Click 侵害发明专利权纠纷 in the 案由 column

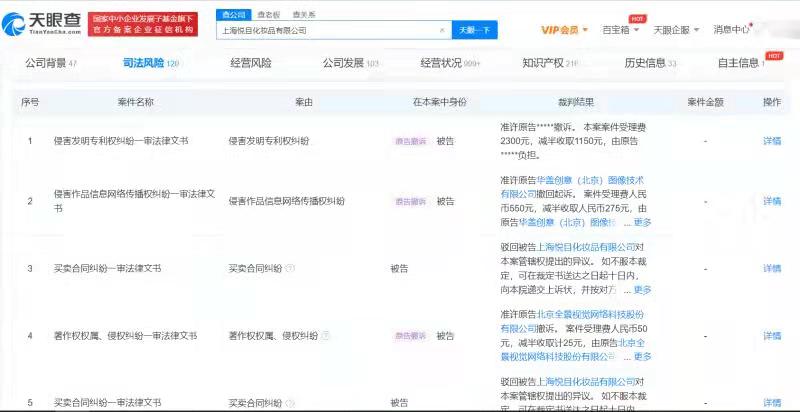coord(268,141)
